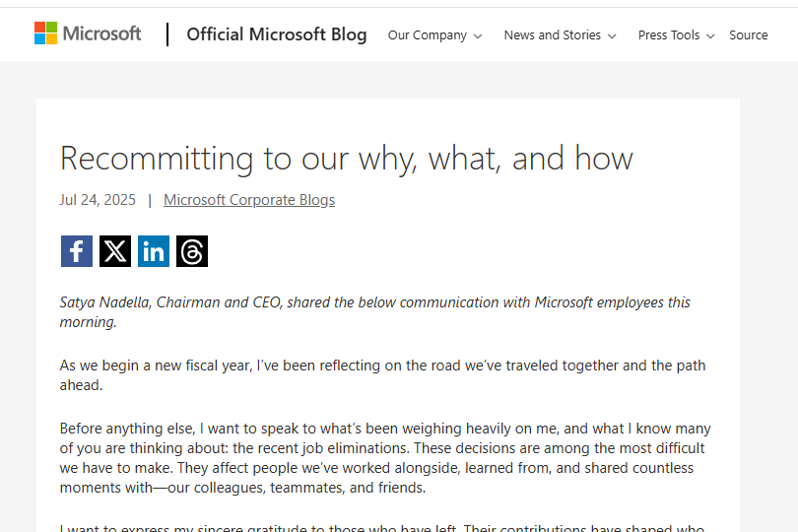Click the article headline "Recommitting to our why"

click(346, 158)
